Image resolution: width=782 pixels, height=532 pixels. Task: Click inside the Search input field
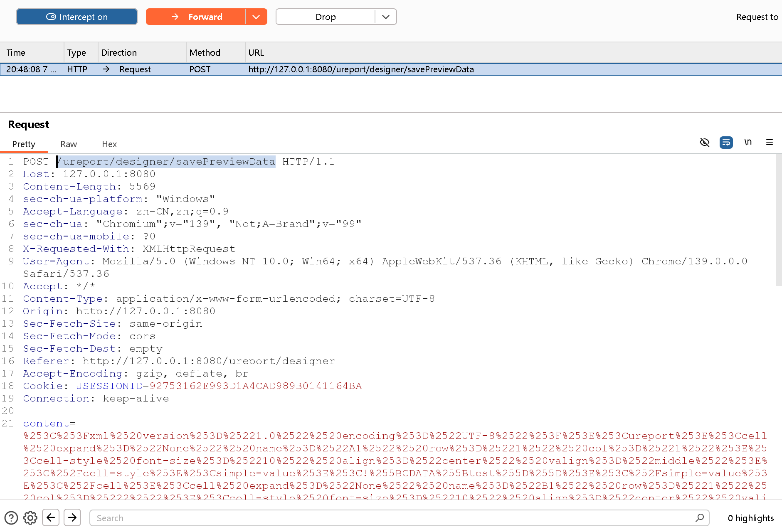pos(374,517)
